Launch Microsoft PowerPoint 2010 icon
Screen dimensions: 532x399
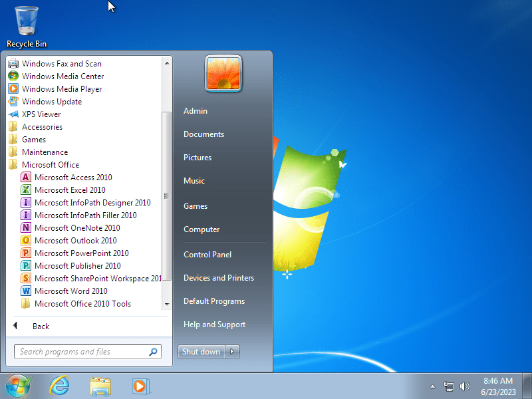[x=26, y=253]
